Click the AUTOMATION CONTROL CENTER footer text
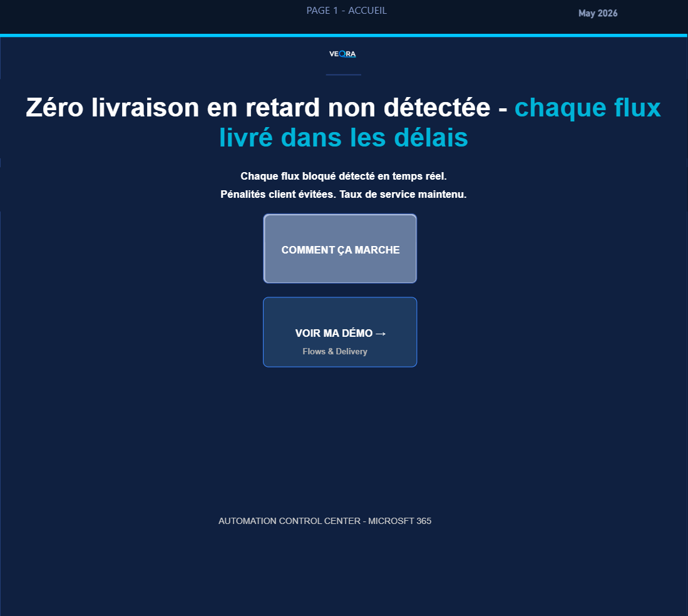 (x=325, y=521)
